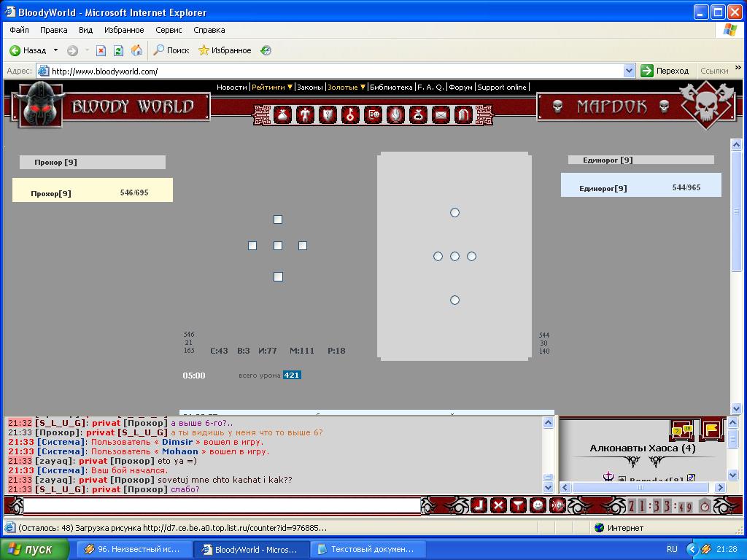Open the Файл menu
747x560 pixels.
coord(19,30)
